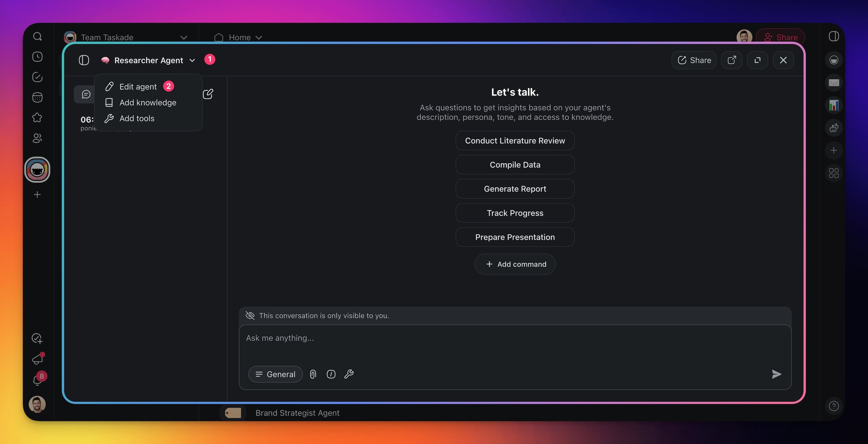Open the Team Taskade workspace dropdown
This screenshot has width=868, height=444.
183,37
